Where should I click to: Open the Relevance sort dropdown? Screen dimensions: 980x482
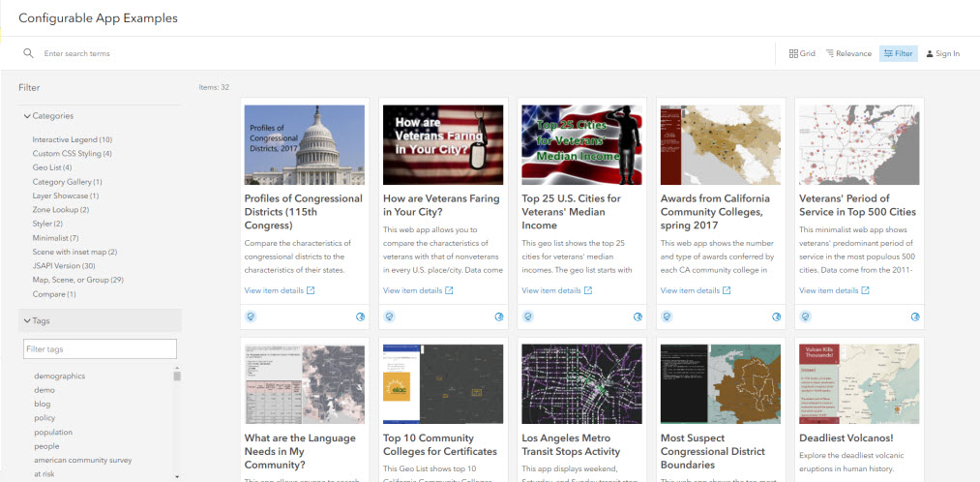coord(848,54)
